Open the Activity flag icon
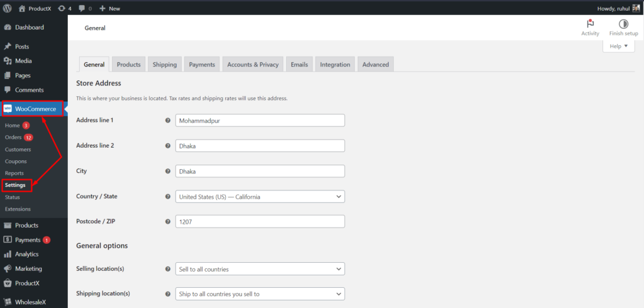644x308 pixels. click(x=590, y=24)
